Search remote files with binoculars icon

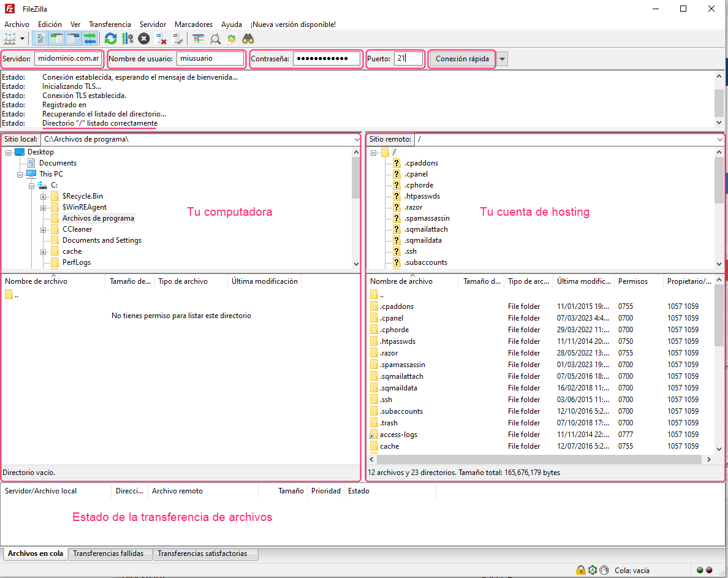pyautogui.click(x=248, y=39)
